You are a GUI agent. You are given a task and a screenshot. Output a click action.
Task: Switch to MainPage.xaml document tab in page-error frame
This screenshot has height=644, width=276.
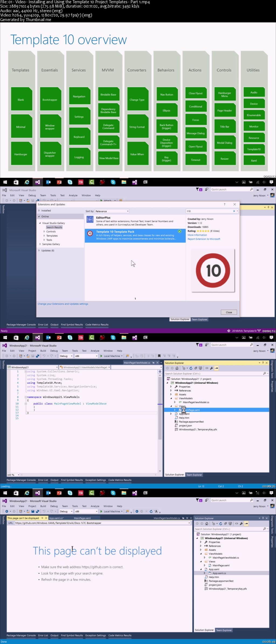[x=82, y=518]
